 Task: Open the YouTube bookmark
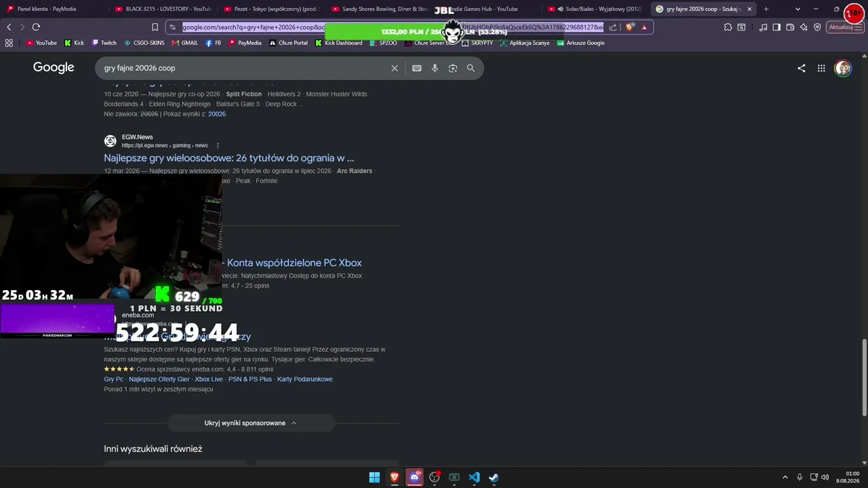coord(42,43)
